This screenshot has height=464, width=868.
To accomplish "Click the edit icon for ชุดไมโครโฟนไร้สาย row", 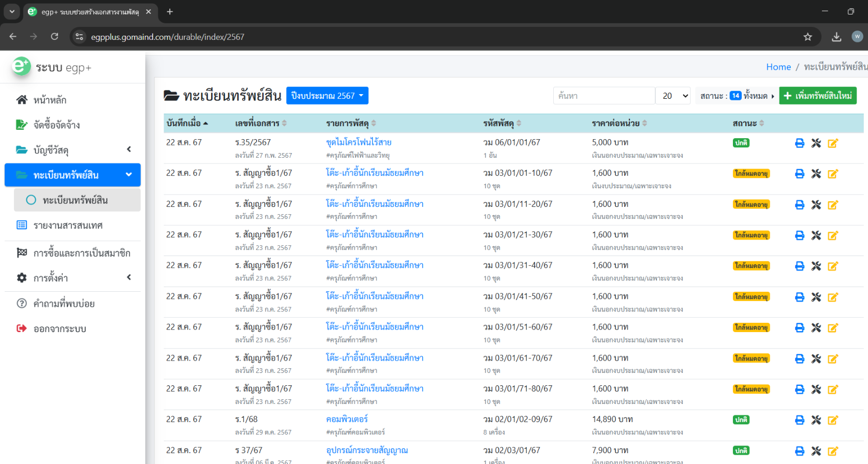I will (x=832, y=143).
